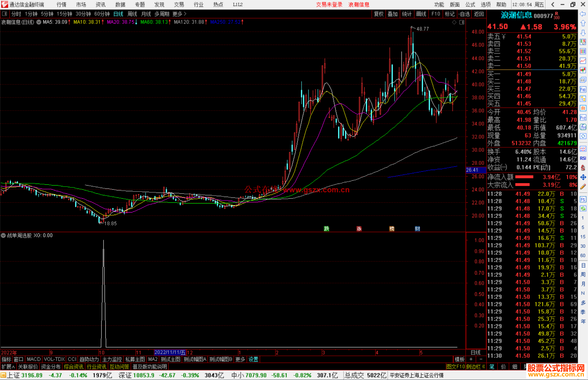Toggle the panel icon at top-left of period bar
This screenshot has width=588, height=380.
4,14
